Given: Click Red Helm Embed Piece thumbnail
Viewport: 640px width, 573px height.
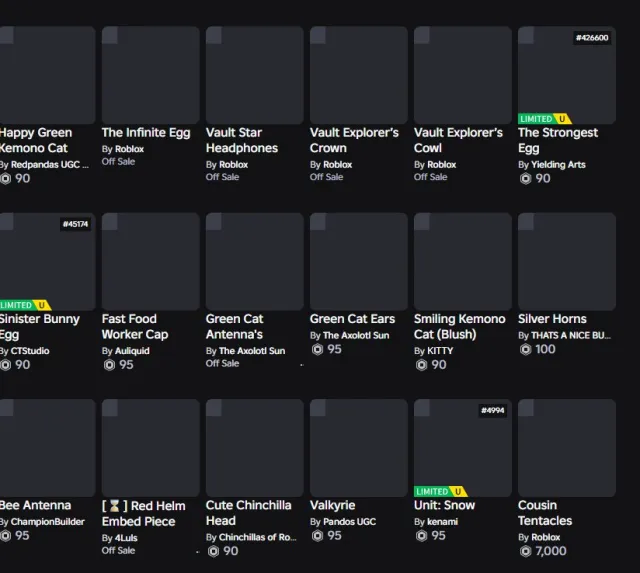Looking at the screenshot, I should [x=151, y=448].
